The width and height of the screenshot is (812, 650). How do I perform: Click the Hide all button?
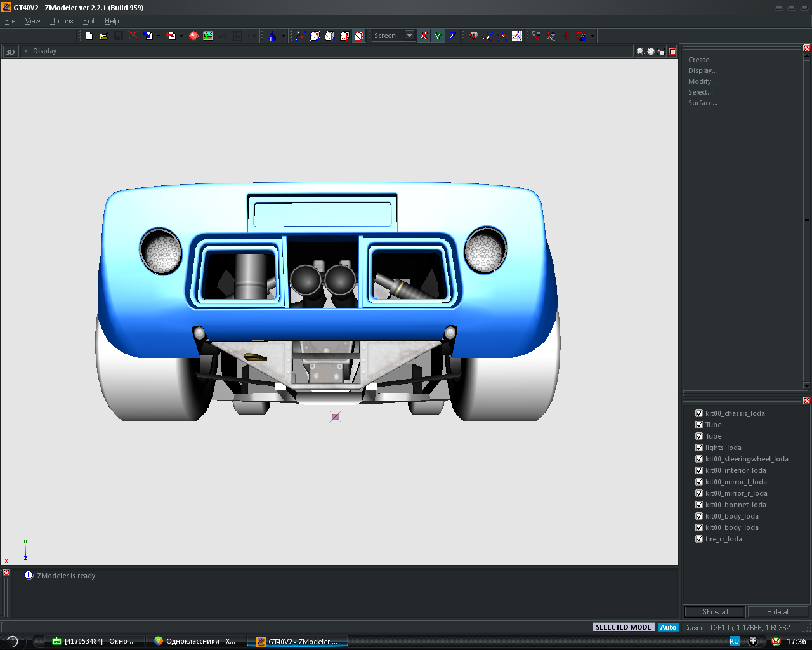[x=778, y=612]
